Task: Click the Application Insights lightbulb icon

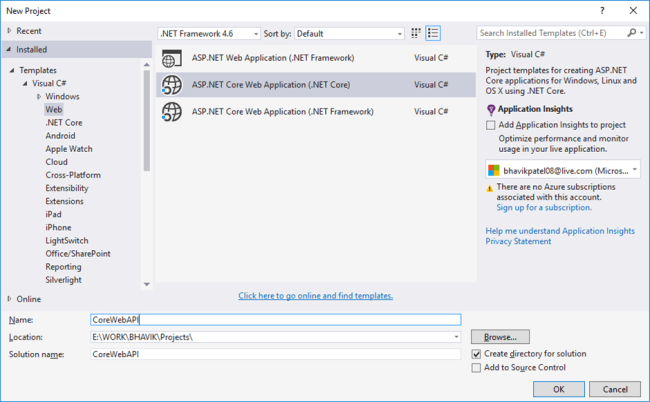Action: (490, 109)
